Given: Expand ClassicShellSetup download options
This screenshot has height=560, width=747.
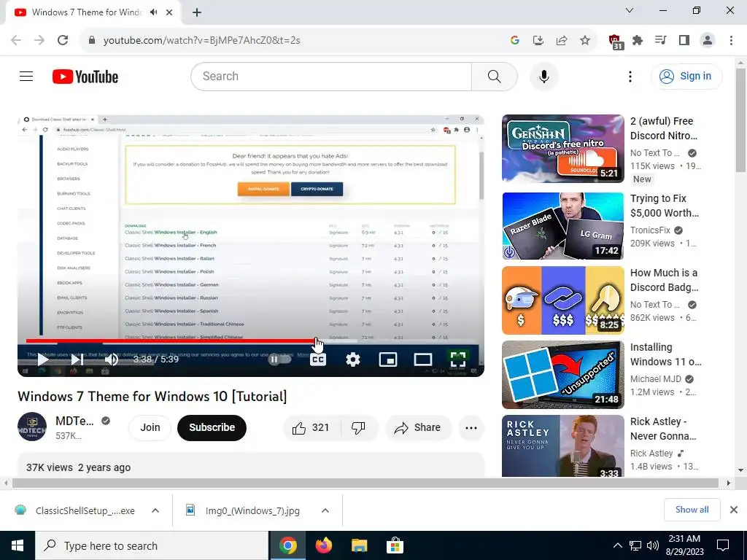Looking at the screenshot, I should click(x=155, y=510).
